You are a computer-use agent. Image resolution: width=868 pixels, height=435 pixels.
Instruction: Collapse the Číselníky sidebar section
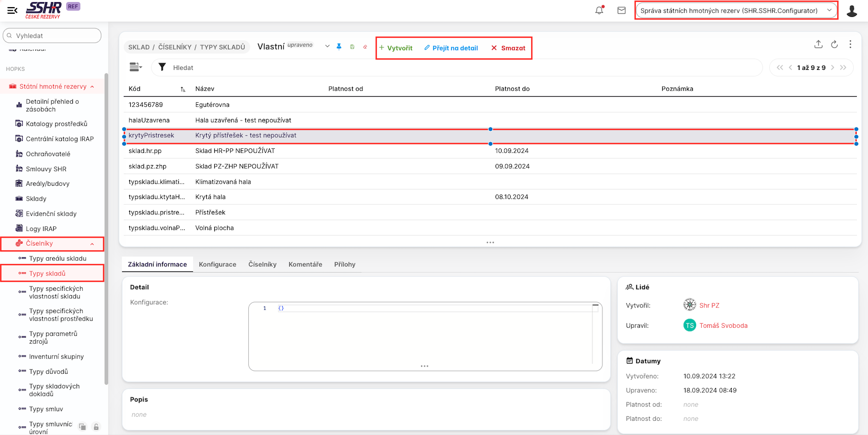click(x=92, y=244)
